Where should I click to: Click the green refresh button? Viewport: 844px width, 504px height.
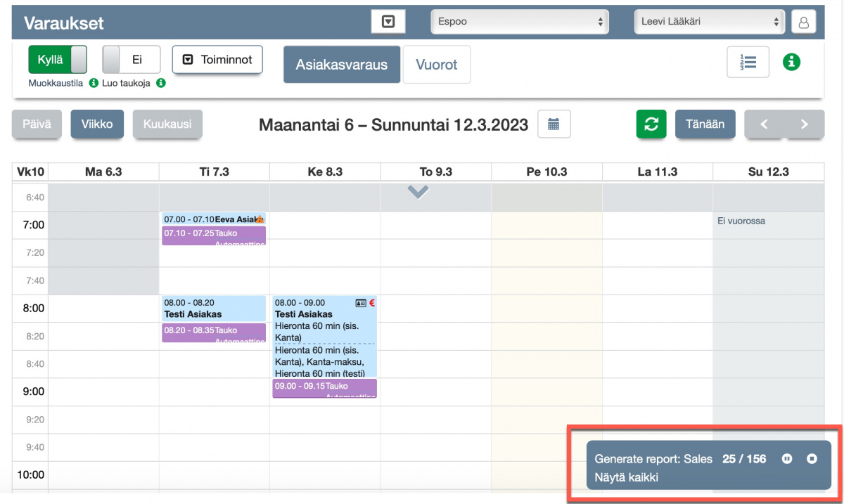click(651, 124)
